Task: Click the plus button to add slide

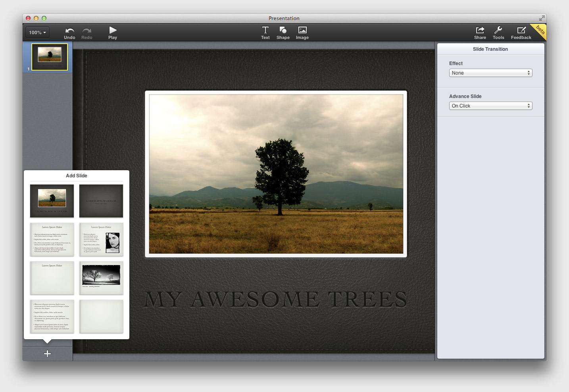Action: click(47, 354)
